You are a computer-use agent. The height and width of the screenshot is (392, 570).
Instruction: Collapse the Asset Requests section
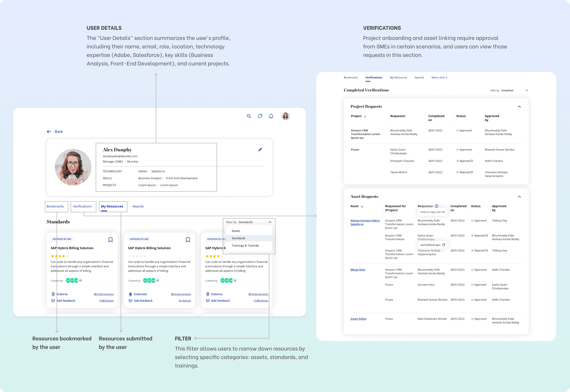(519, 197)
